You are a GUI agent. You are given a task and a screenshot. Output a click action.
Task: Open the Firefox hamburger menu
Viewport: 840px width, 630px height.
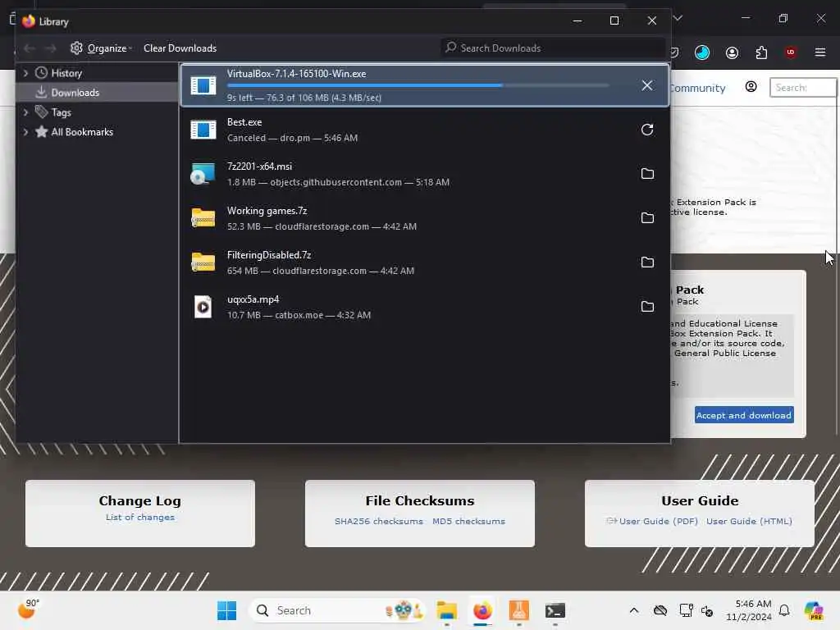(x=820, y=52)
